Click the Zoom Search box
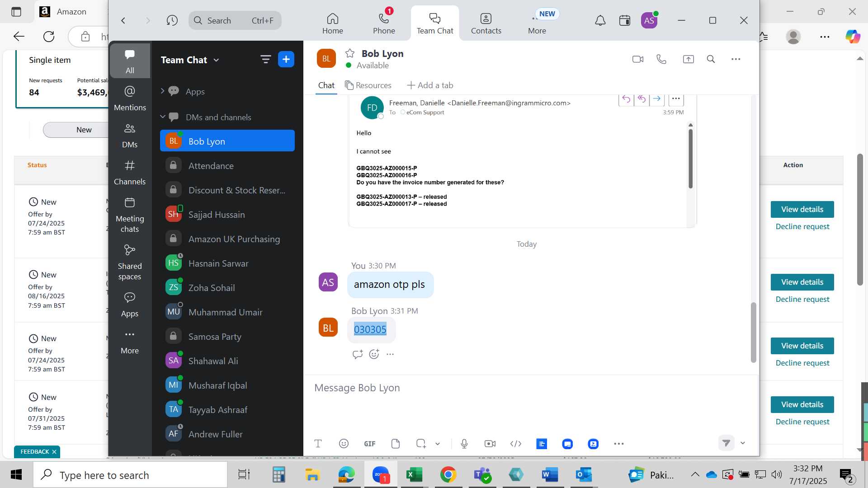The height and width of the screenshot is (488, 868). (235, 20)
